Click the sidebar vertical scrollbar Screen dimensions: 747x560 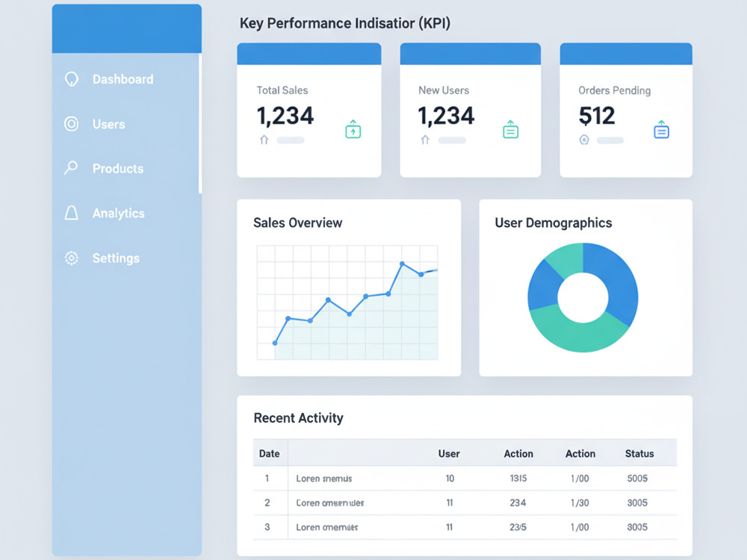[x=200, y=123]
